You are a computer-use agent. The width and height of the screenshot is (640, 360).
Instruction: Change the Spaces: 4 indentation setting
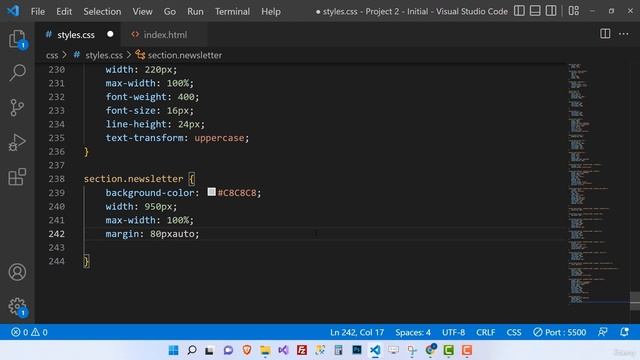click(413, 332)
